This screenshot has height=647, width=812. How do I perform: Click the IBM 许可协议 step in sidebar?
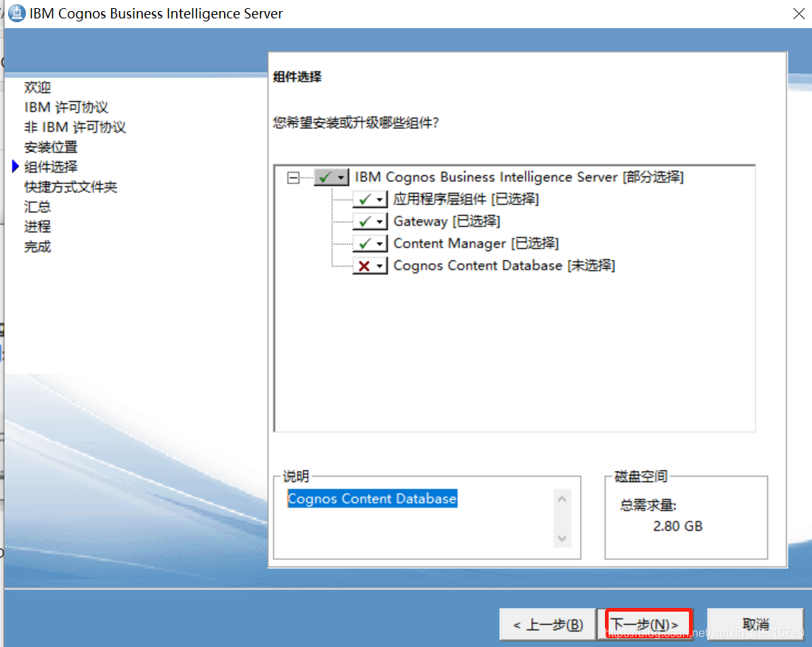click(x=66, y=108)
